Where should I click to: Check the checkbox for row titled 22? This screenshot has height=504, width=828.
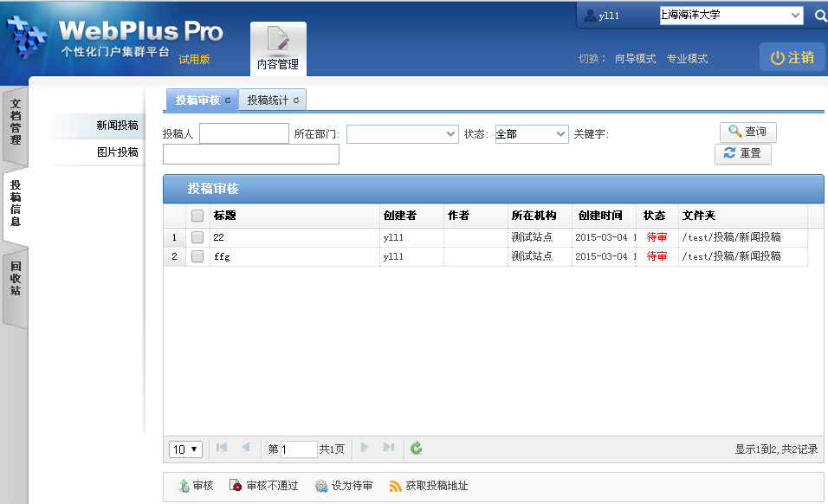pos(197,237)
